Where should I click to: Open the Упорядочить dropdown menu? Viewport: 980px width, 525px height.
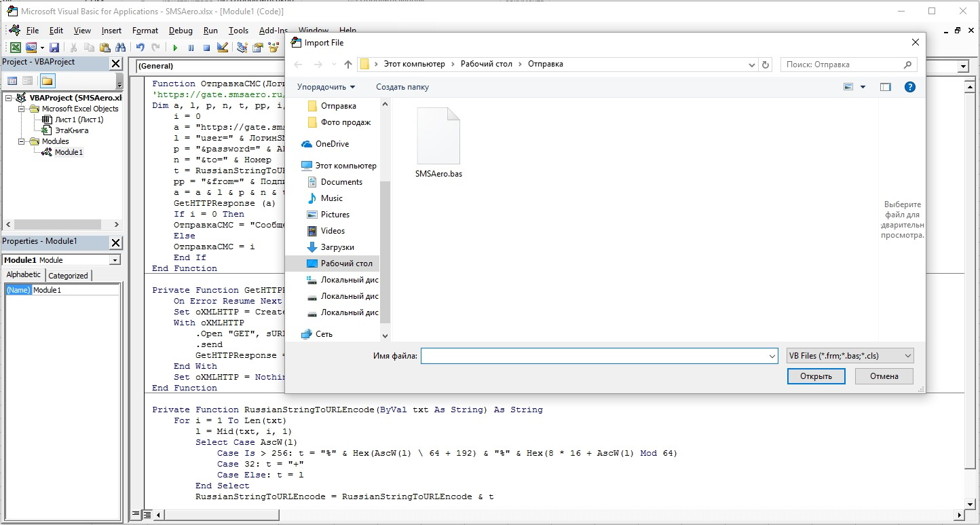326,87
